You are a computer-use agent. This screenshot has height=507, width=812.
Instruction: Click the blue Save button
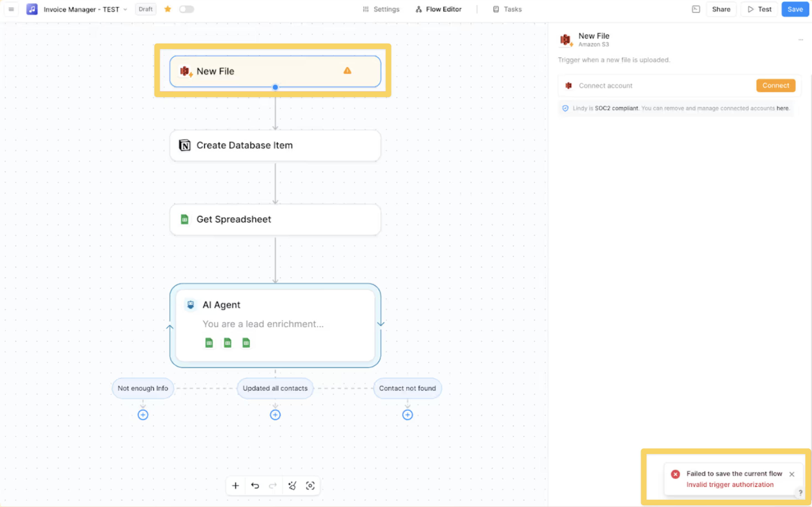click(x=795, y=9)
